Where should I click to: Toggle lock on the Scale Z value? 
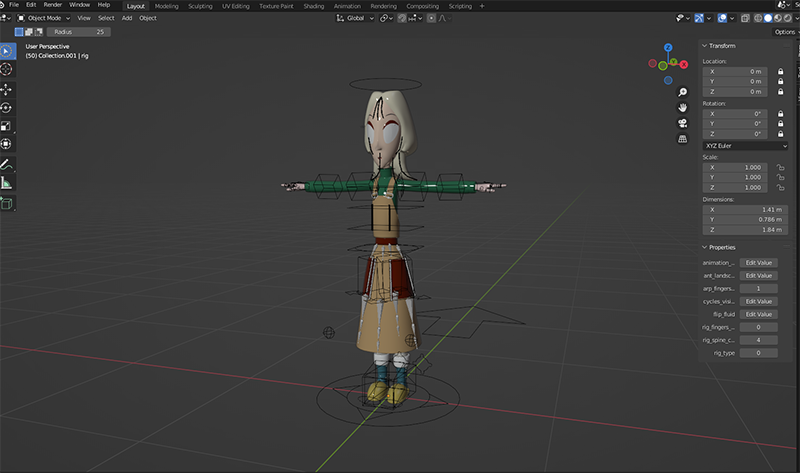[x=781, y=188]
